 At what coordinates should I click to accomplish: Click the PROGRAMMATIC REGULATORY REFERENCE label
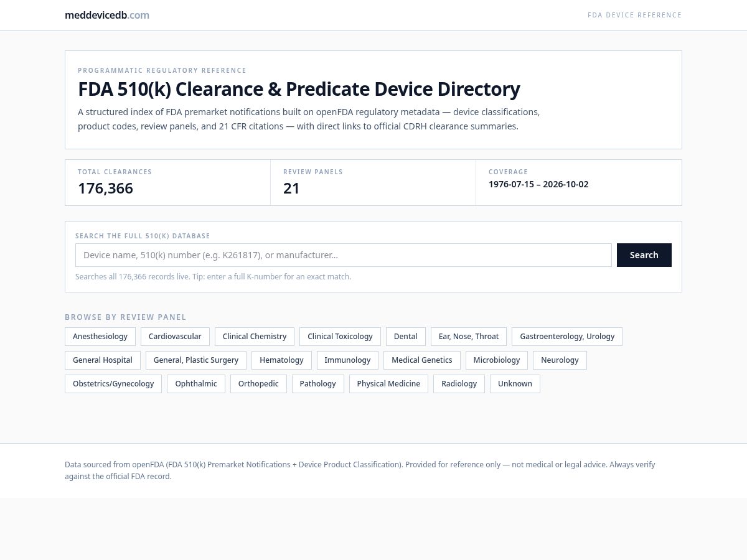[x=162, y=70]
